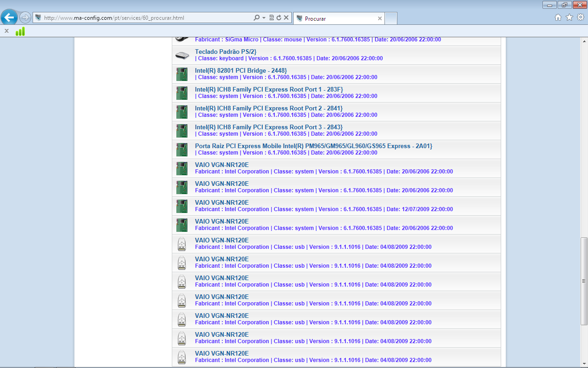Click the board icon for Porta Raiz PCI Express
The width and height of the screenshot is (588, 368).
tap(182, 149)
